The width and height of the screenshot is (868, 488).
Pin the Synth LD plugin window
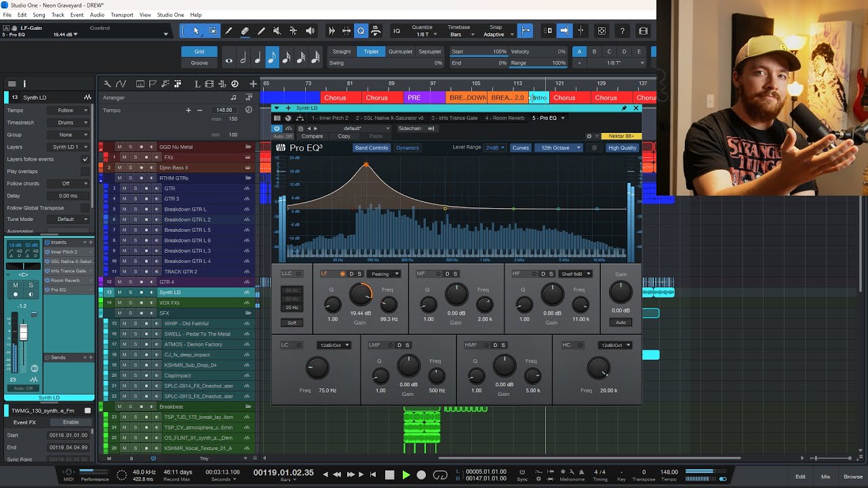pos(624,108)
